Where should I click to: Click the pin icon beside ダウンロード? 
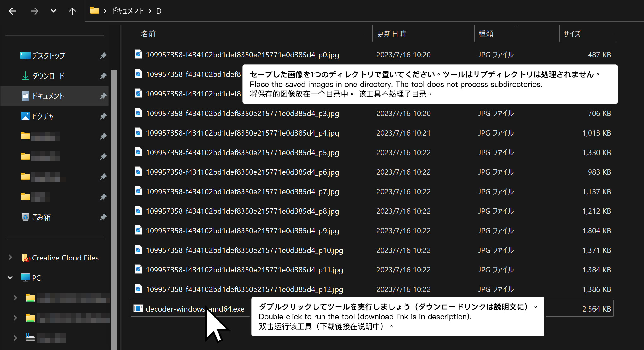(x=103, y=76)
